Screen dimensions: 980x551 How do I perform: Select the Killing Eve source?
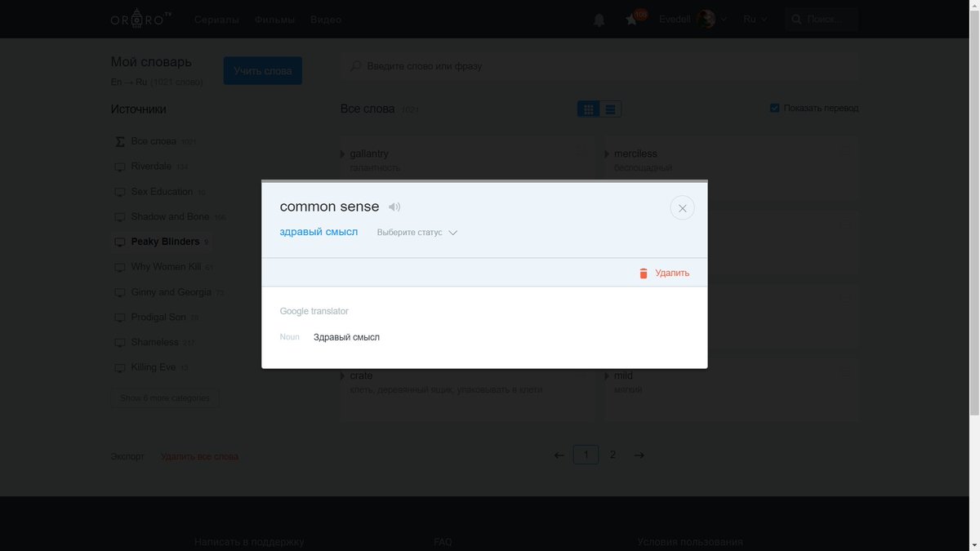click(x=150, y=368)
